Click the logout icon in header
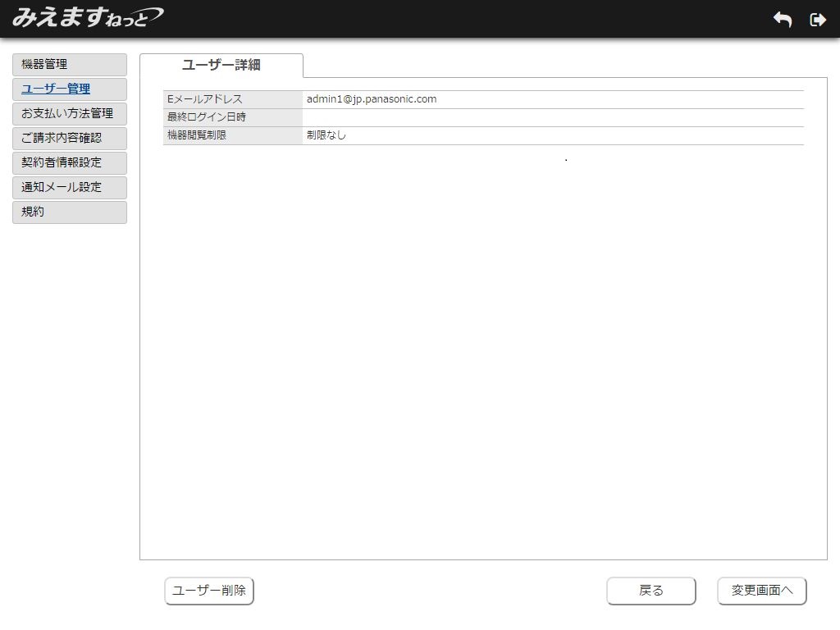This screenshot has width=840, height=630. pos(817,20)
